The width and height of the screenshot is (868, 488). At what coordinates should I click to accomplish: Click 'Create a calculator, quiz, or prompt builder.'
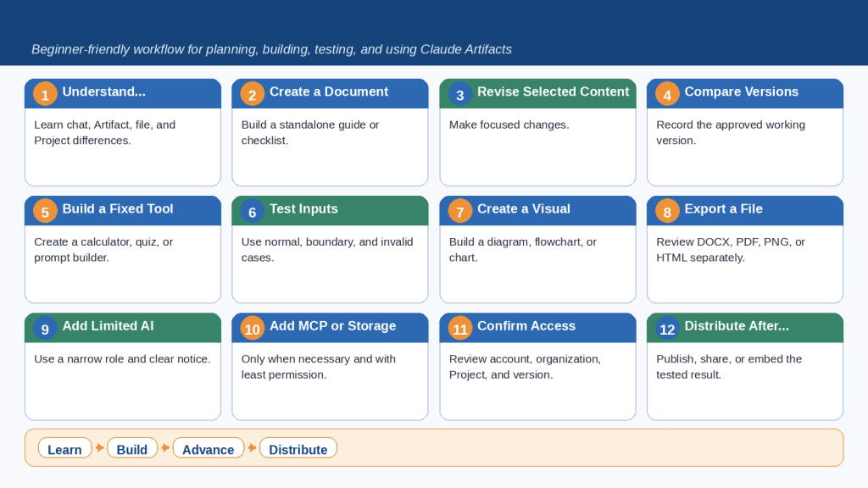pyautogui.click(x=103, y=250)
